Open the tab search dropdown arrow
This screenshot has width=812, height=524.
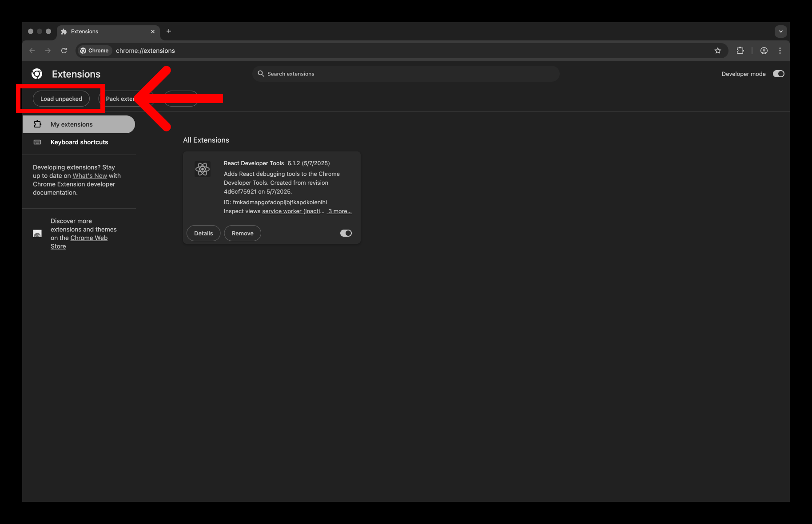(781, 32)
